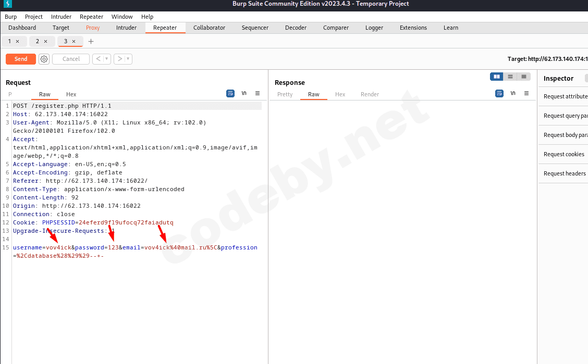The height and width of the screenshot is (364, 588).
Task: Click the Inspector panel title
Action: click(558, 78)
